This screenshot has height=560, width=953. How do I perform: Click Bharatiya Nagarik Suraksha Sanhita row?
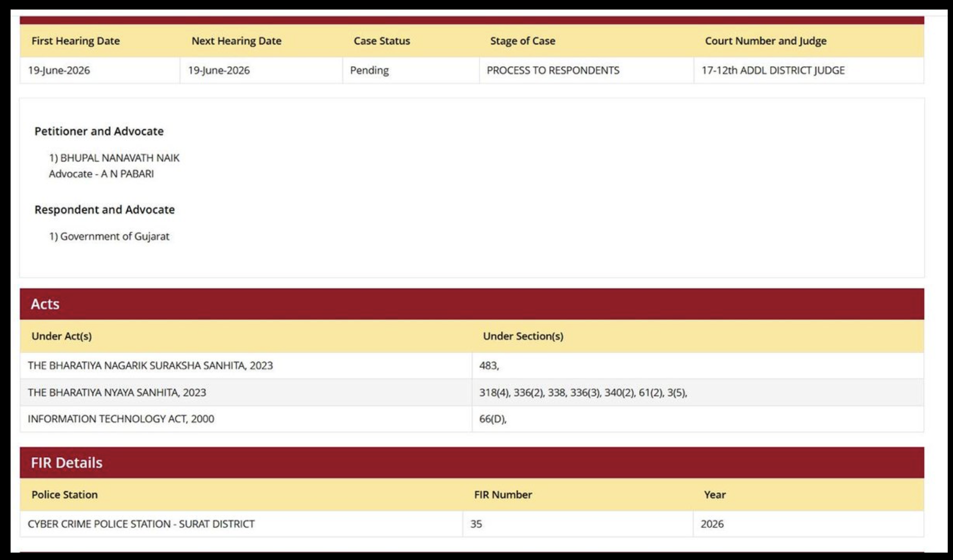pyautogui.click(x=472, y=366)
